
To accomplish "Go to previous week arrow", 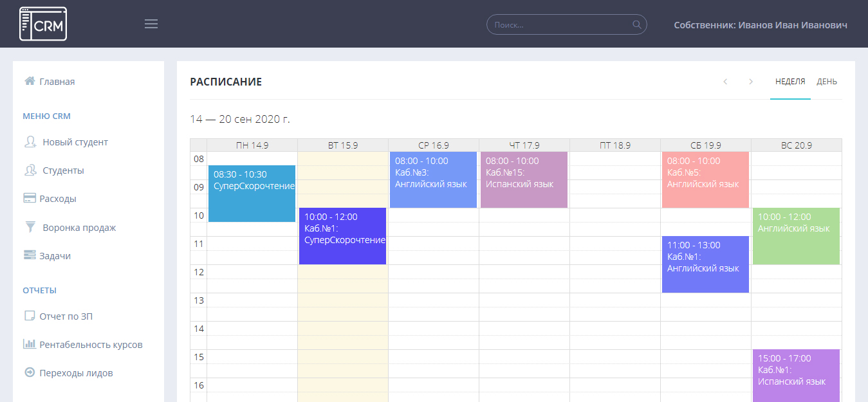I will click(x=725, y=82).
